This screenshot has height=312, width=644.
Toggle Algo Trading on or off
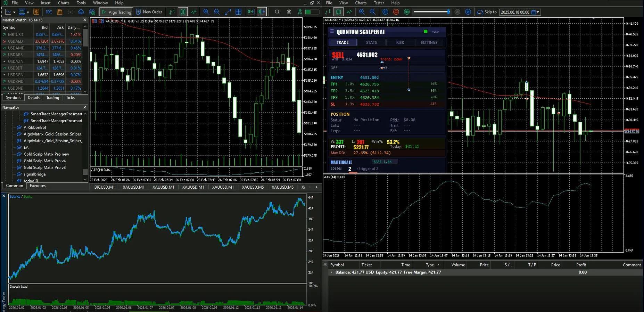[x=116, y=12]
